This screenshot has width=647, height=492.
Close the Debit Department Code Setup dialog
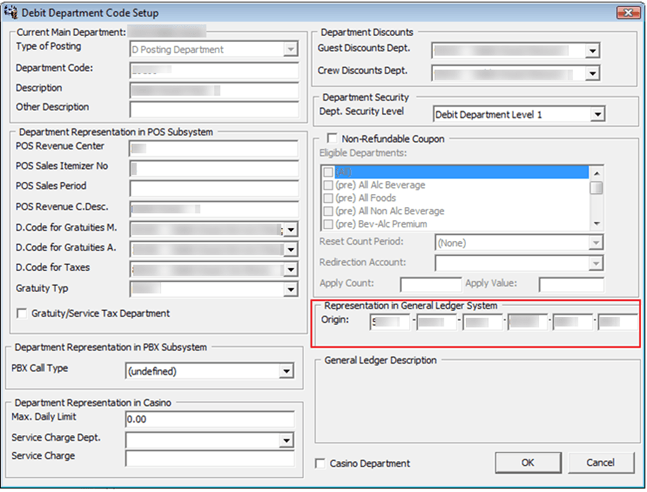pyautogui.click(x=628, y=13)
